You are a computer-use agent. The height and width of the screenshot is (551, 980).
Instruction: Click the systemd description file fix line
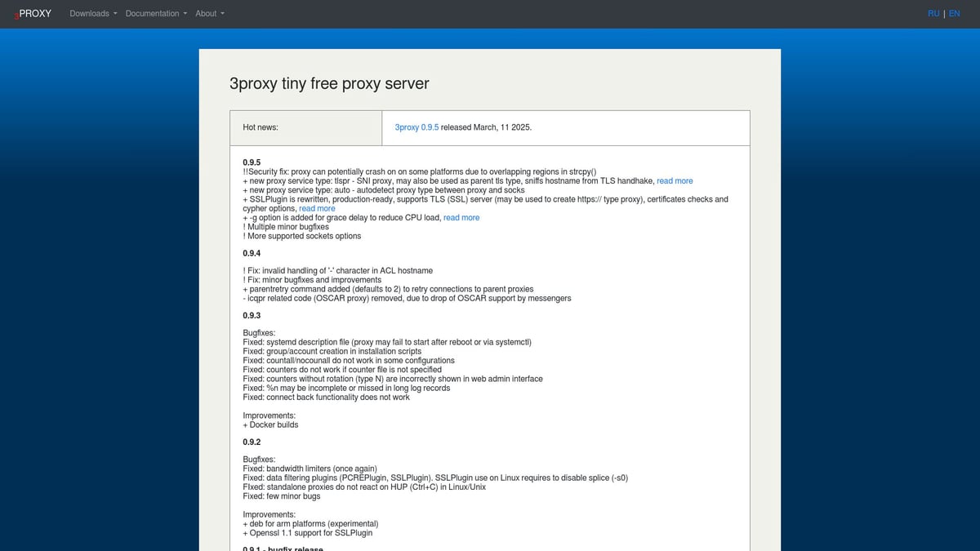[387, 343]
